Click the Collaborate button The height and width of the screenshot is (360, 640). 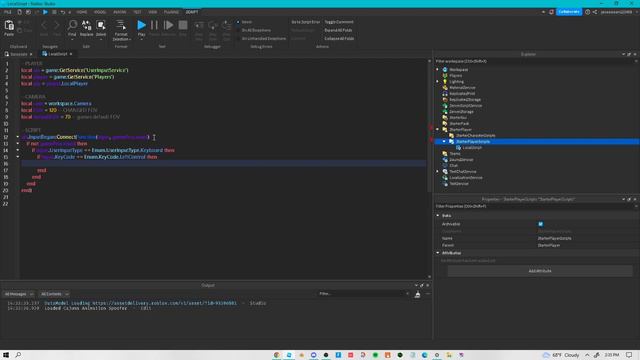[569, 12]
